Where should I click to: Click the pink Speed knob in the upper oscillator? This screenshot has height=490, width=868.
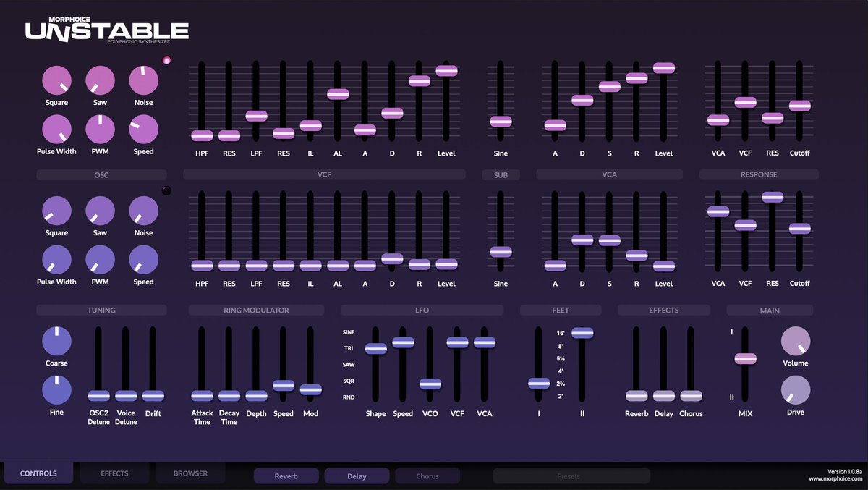[143, 130]
